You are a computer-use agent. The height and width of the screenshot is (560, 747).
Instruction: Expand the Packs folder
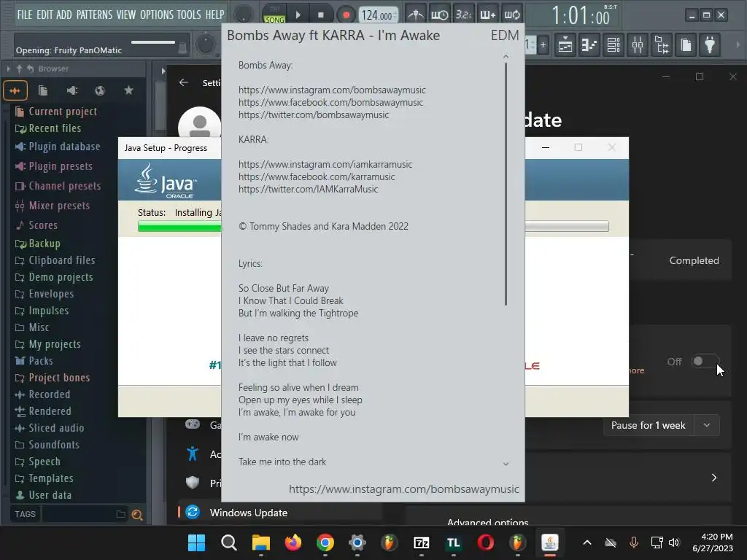coord(34,361)
